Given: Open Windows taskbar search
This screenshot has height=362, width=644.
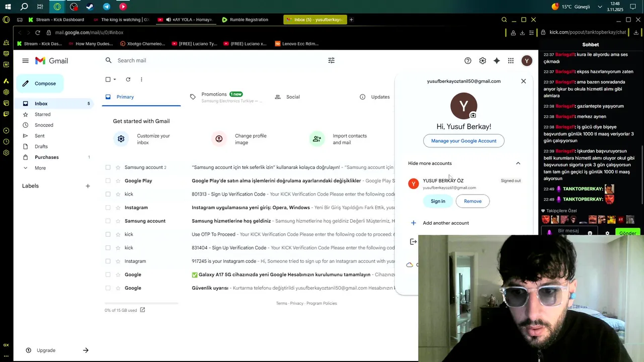Looking at the screenshot, I should tap(24, 7).
